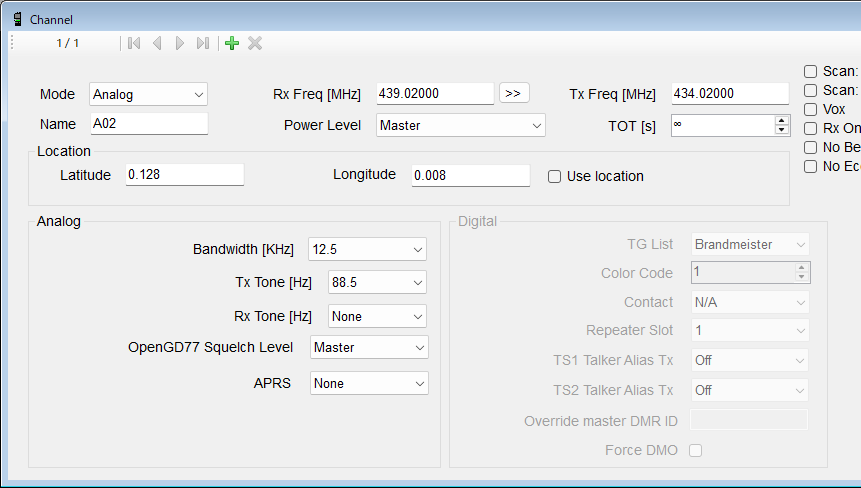The image size is (861, 488).
Task: Go to the previous channel record
Action: (x=157, y=43)
